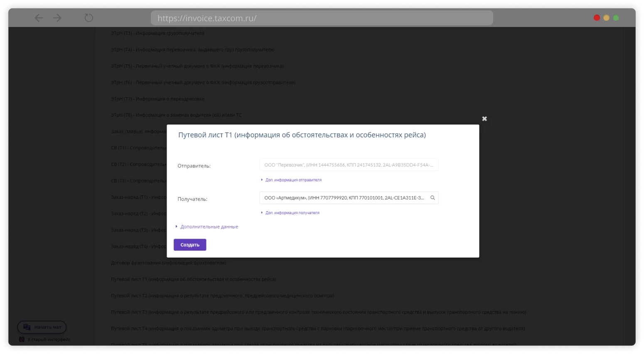
Task: Close the Путевой лист T1 dialog
Action: pos(484,119)
